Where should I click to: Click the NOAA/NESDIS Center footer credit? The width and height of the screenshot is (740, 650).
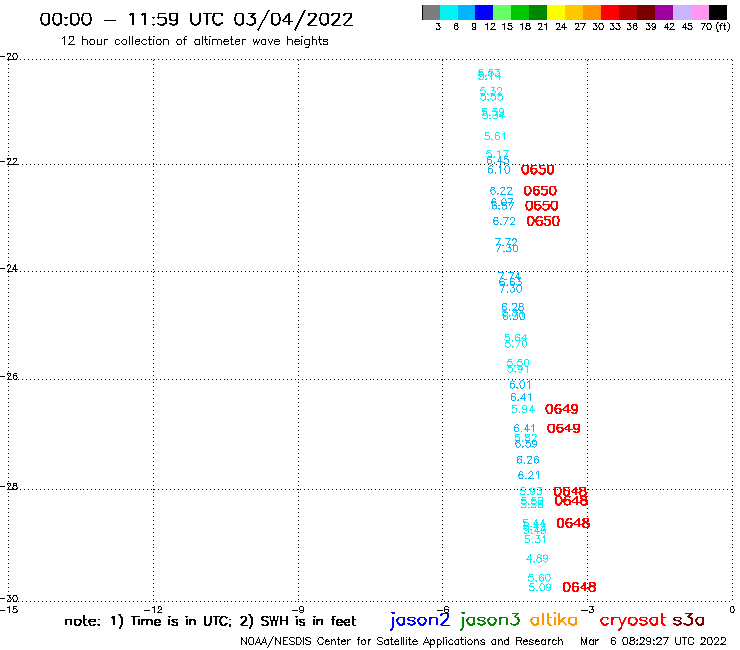click(x=402, y=642)
